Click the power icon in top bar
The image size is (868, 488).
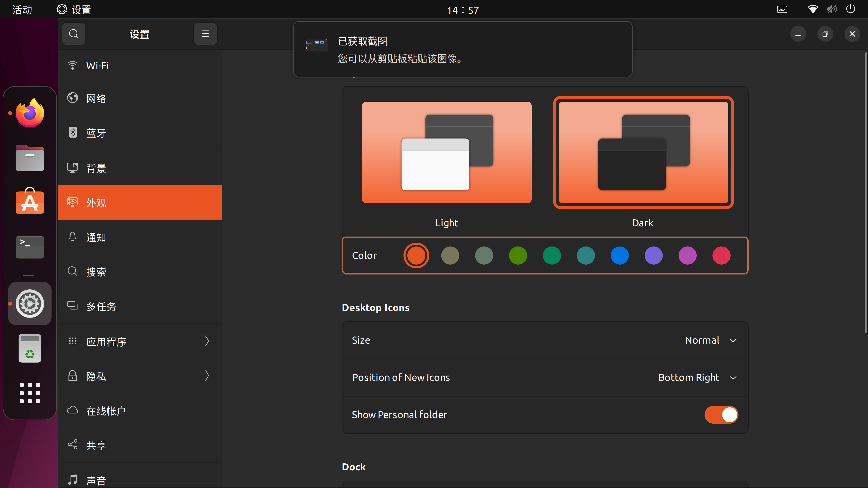tap(850, 9)
